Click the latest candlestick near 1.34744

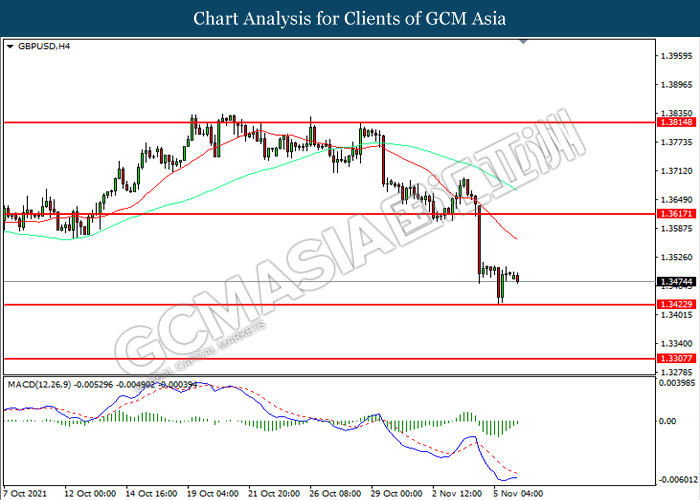(x=518, y=278)
